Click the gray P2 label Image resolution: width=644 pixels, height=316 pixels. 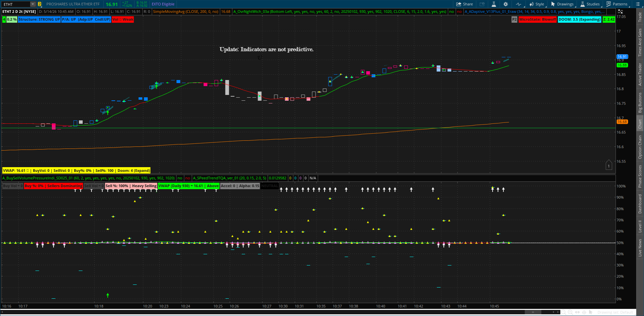514,19
